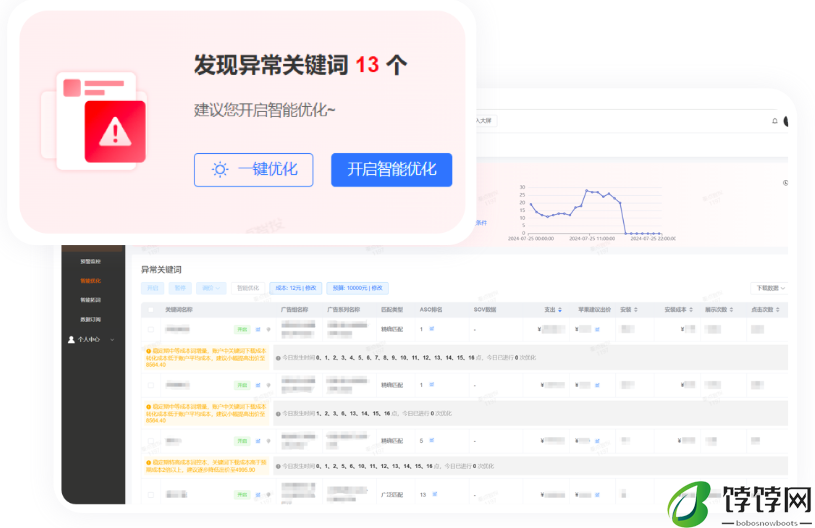
Task: Open the 预警监控 sidebar item
Action: click(90, 261)
